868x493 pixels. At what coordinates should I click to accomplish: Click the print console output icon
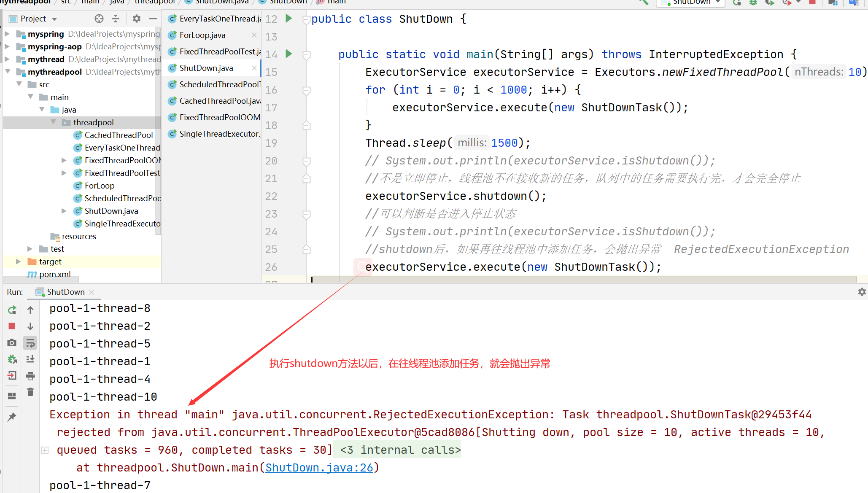pos(30,376)
